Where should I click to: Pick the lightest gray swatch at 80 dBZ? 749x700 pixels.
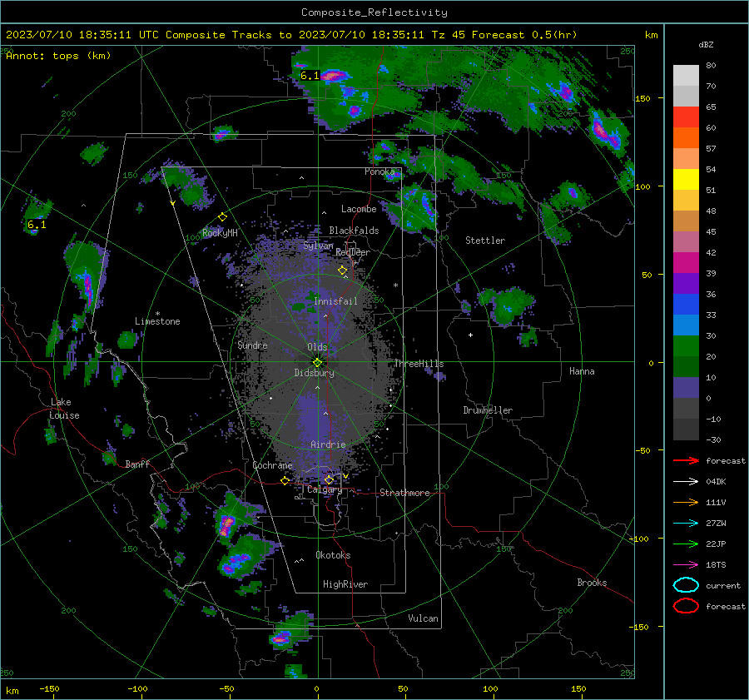686,76
